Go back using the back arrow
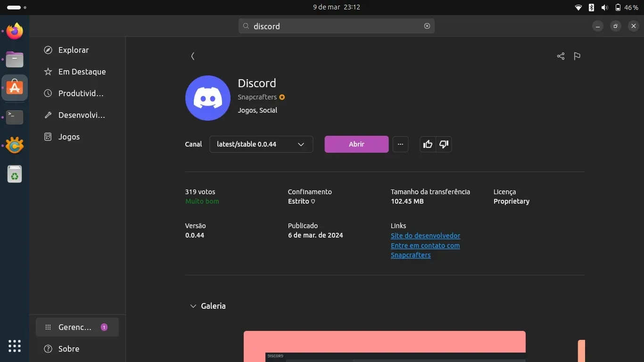 [x=193, y=56]
